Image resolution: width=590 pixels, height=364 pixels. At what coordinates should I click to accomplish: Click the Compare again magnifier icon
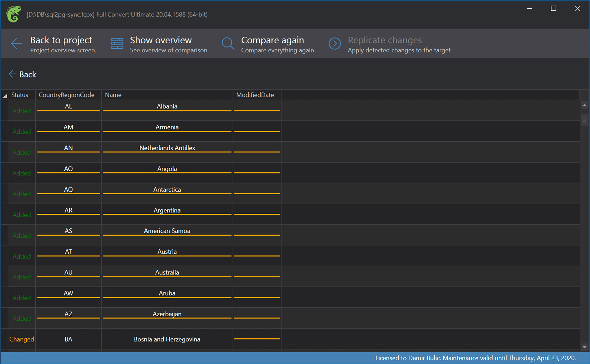[x=228, y=43]
